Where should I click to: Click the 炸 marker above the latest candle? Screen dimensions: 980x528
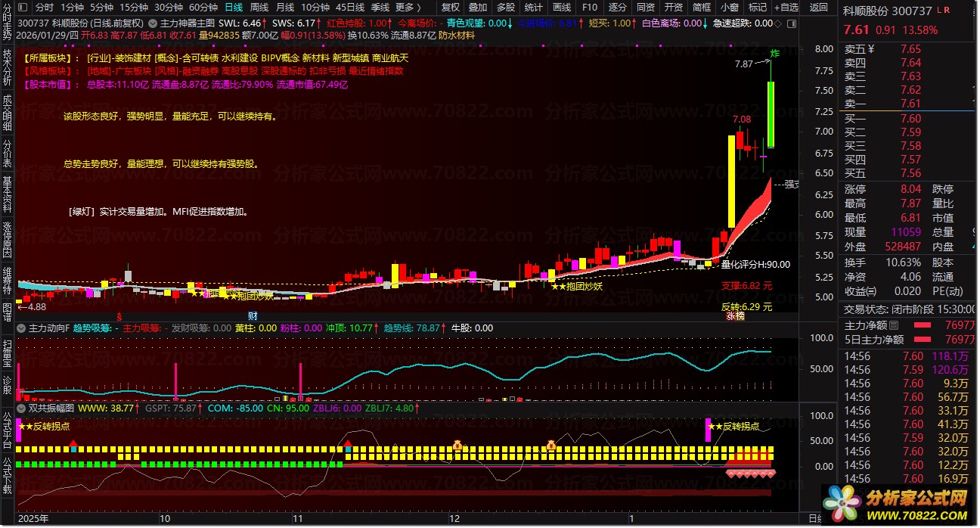coord(774,53)
